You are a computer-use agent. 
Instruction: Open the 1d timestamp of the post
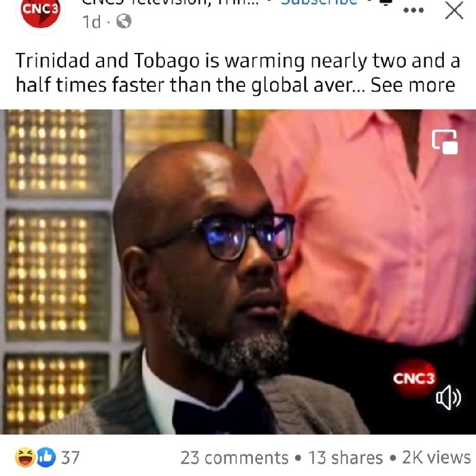click(x=92, y=22)
